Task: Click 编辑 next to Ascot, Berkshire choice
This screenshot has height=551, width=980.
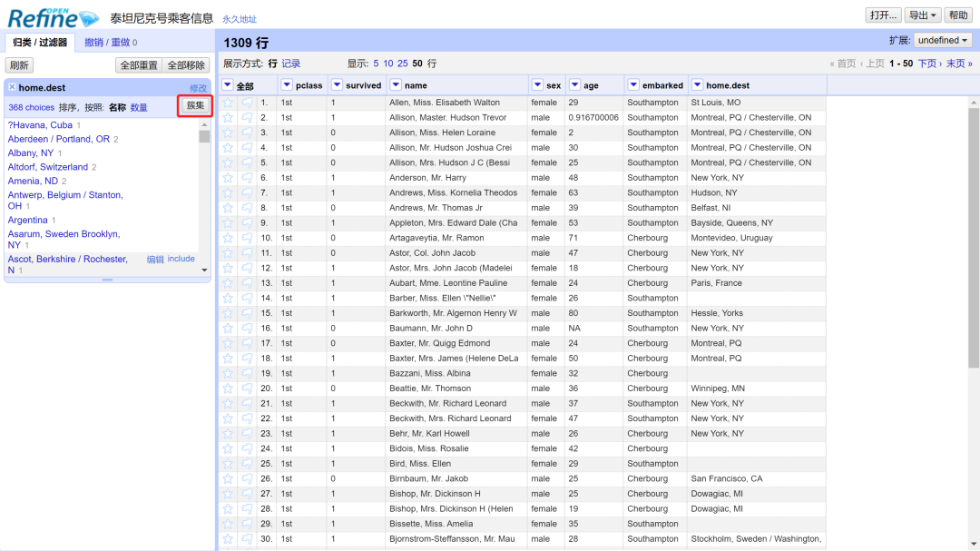Action: pos(155,259)
